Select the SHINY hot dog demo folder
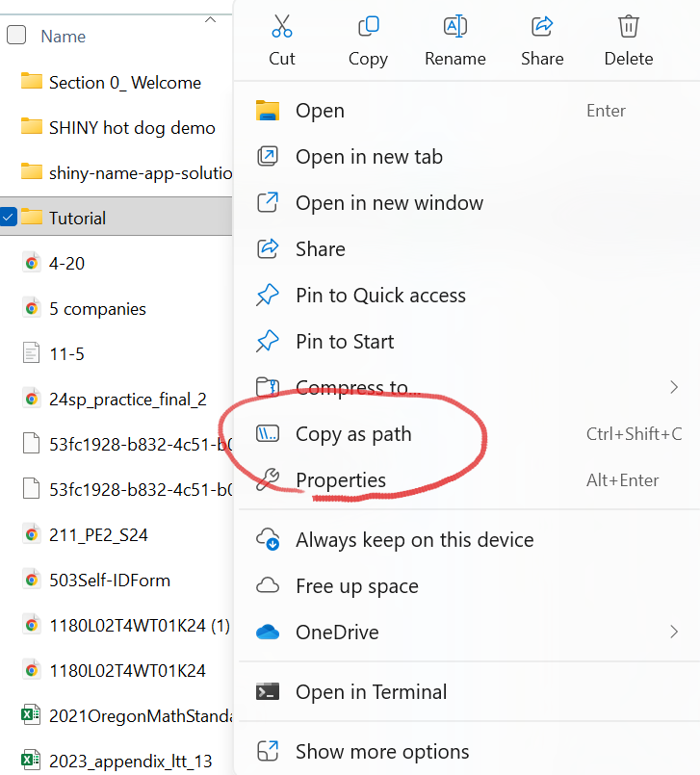The height and width of the screenshot is (775, 700). 132,128
